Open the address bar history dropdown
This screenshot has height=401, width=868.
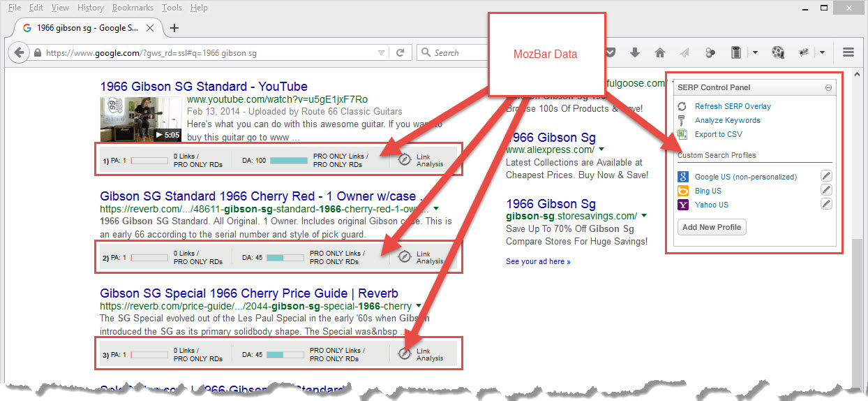pyautogui.click(x=381, y=52)
